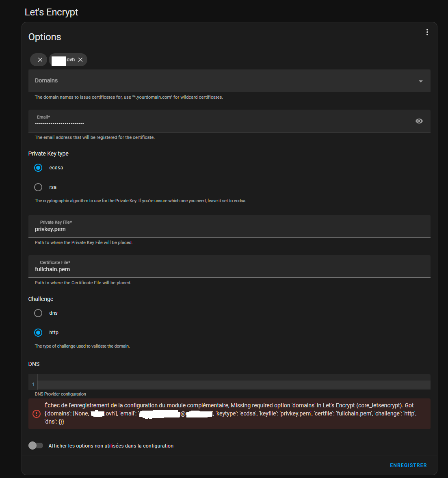The height and width of the screenshot is (478, 448).
Task: Remove the .ovh domain chip
Action: pyautogui.click(x=80, y=60)
